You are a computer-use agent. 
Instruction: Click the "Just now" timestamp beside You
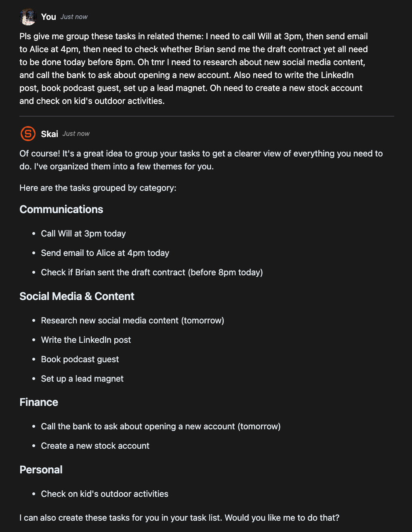pos(74,17)
